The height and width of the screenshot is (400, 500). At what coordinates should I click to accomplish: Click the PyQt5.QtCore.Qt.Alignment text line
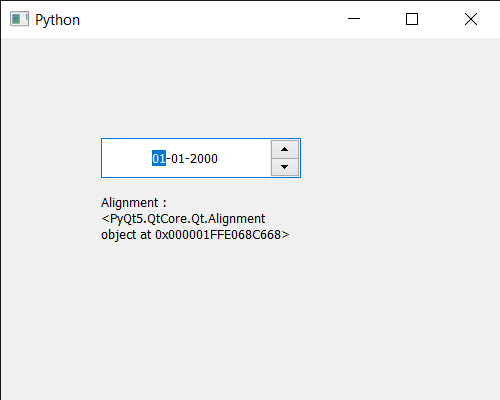[183, 219]
